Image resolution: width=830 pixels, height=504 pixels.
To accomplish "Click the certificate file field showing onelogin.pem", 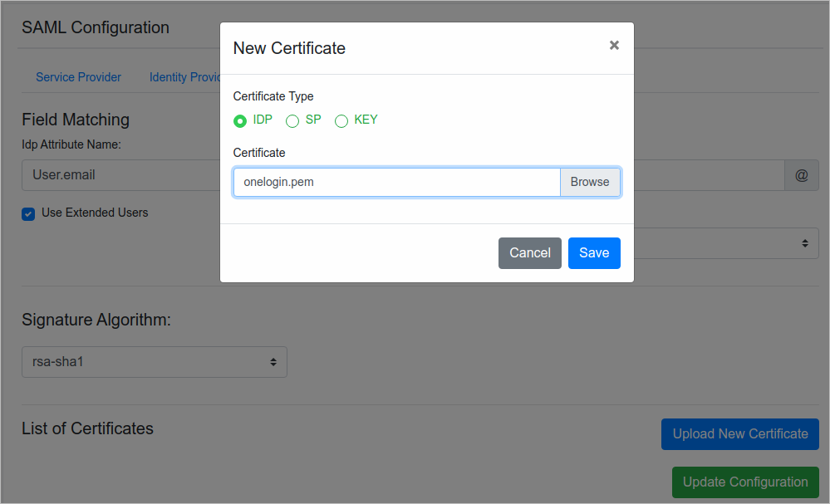I will pyautogui.click(x=396, y=182).
